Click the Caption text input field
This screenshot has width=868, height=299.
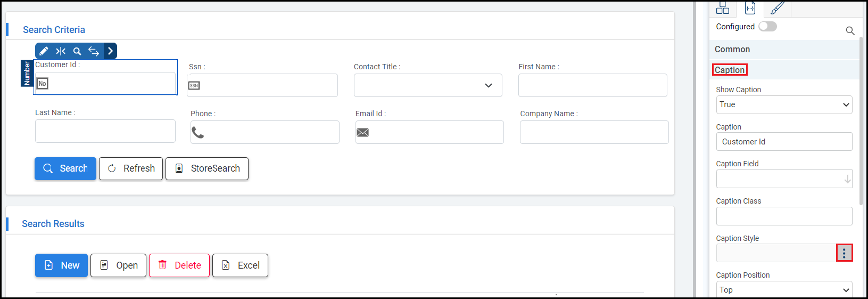tap(784, 142)
